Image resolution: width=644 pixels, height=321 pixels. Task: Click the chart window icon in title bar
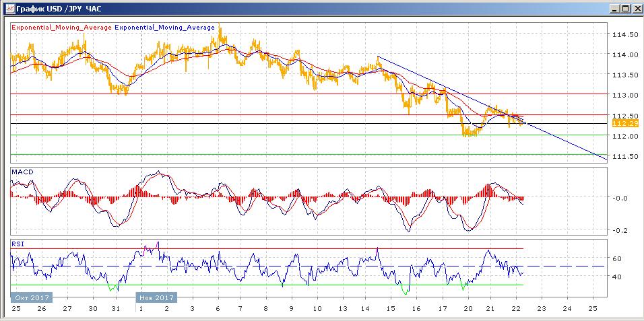click(7, 8)
